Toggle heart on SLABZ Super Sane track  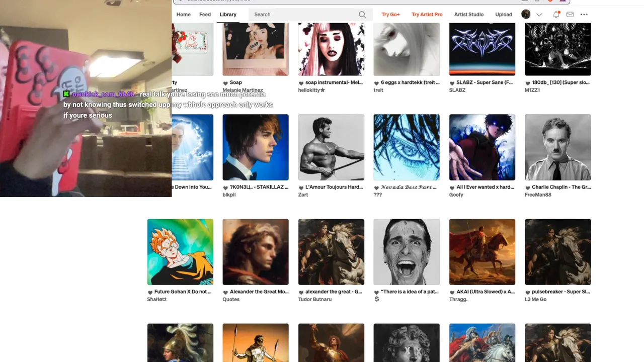tap(452, 83)
